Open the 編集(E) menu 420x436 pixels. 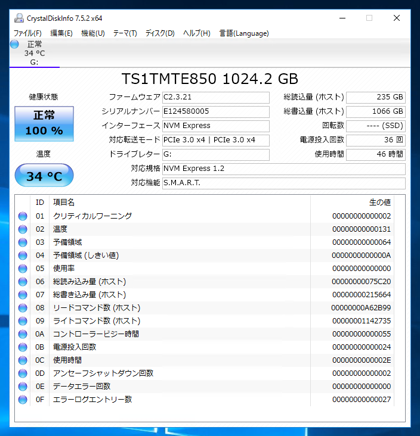[61, 33]
